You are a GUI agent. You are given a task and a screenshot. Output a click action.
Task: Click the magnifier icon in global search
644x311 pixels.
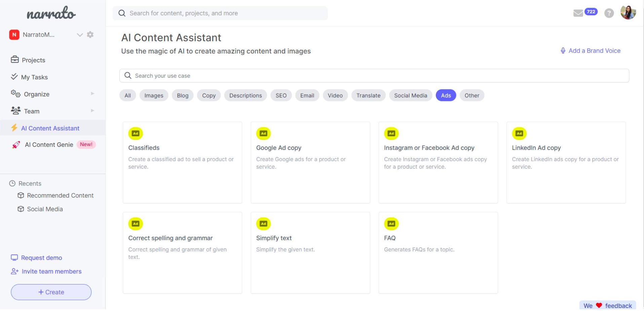click(122, 13)
